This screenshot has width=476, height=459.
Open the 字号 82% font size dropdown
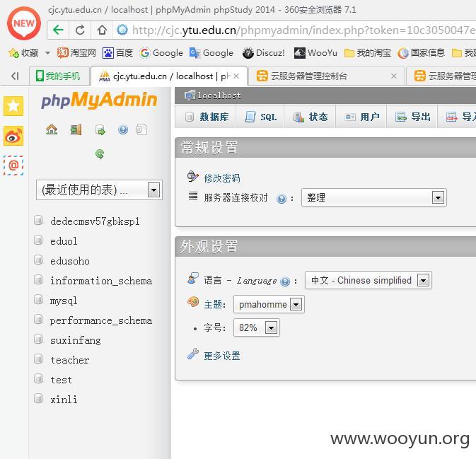257,327
